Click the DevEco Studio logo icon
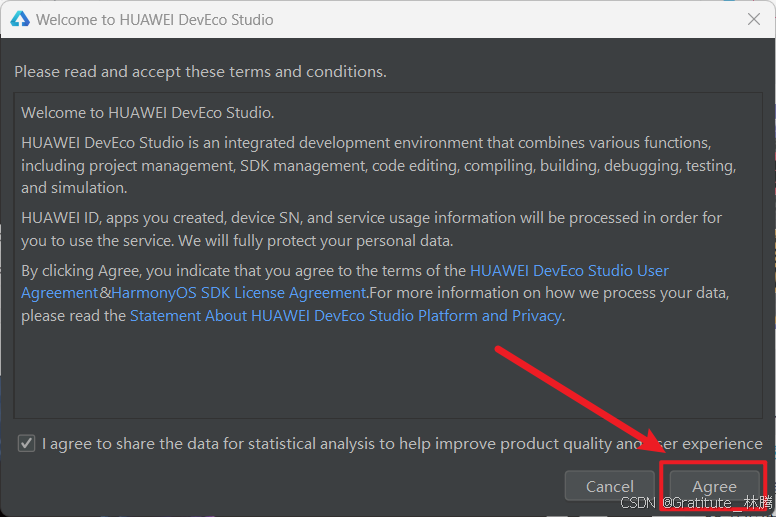The height and width of the screenshot is (517, 776). pyautogui.click(x=20, y=19)
